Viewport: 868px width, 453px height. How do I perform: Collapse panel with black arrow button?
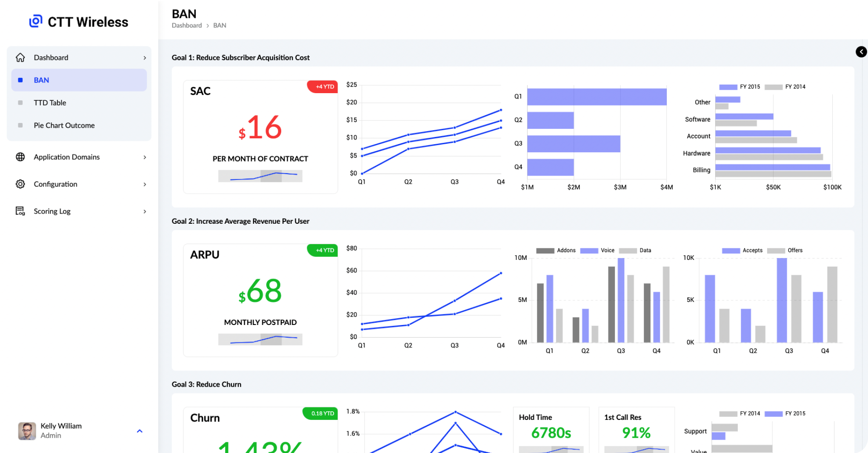coord(861,52)
